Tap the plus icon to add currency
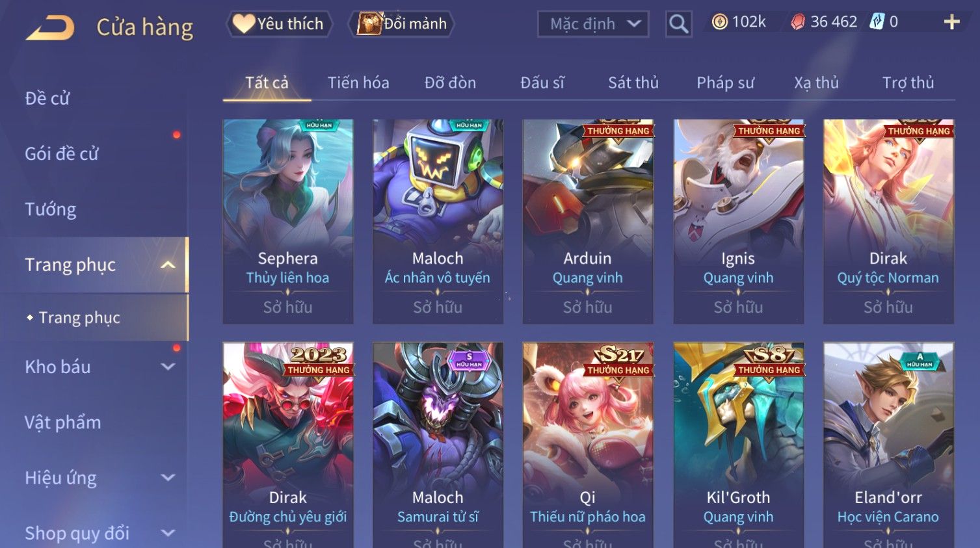 951,22
